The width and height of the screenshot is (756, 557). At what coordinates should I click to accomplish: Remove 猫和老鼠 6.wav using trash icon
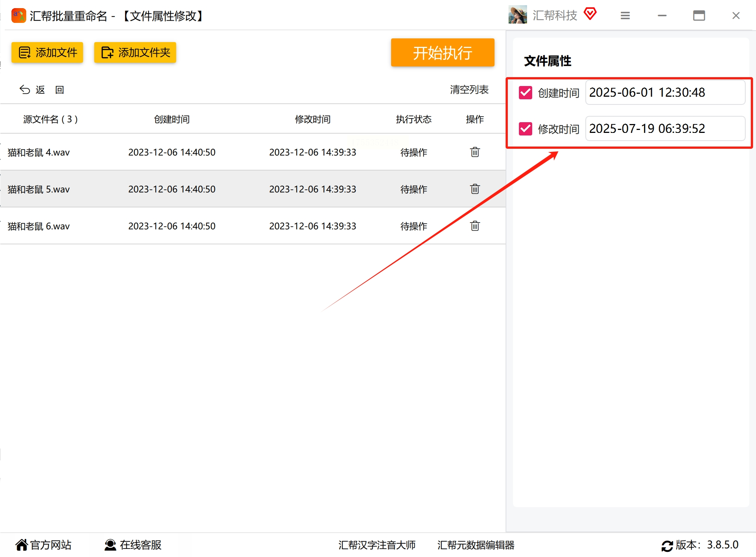tap(475, 226)
